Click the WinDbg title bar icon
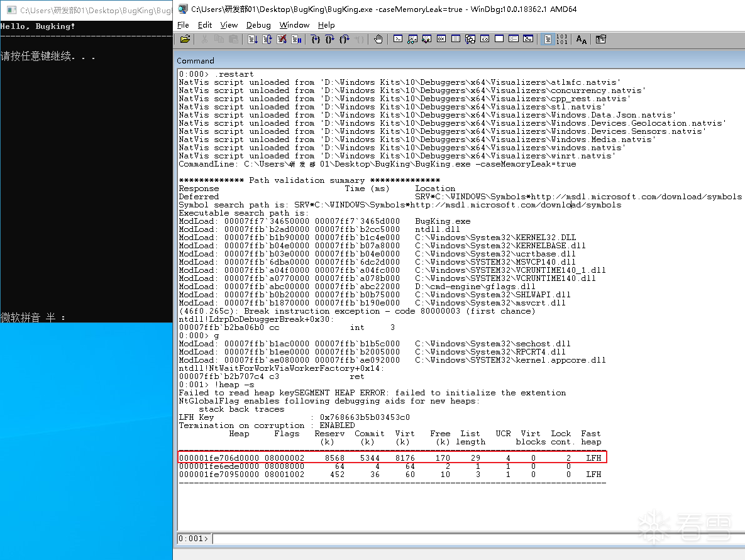The width and height of the screenshot is (745, 560). [x=182, y=9]
